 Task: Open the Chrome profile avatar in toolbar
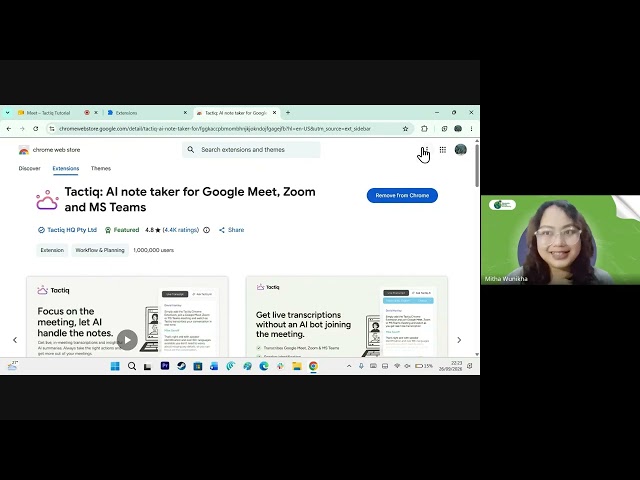pyautogui.click(x=458, y=129)
